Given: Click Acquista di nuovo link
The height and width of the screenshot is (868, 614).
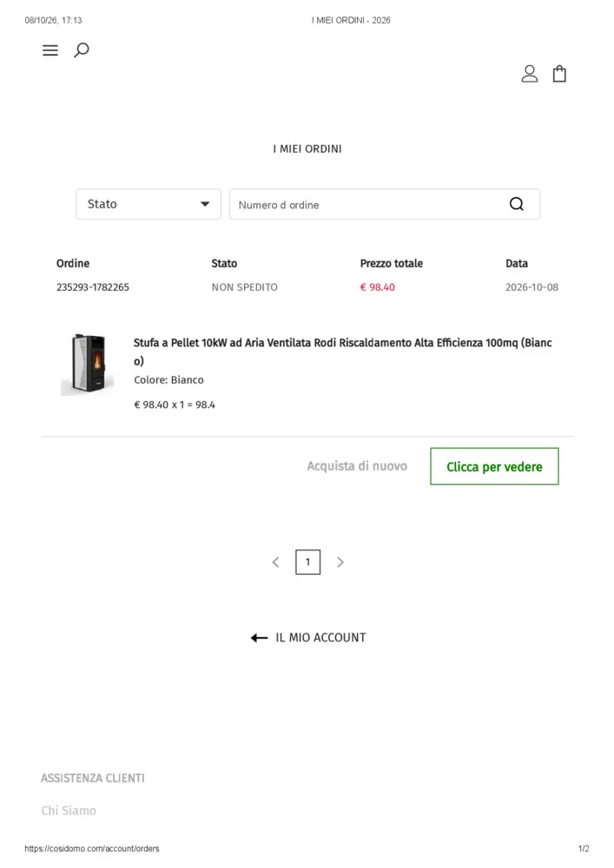Looking at the screenshot, I should pos(357,466).
